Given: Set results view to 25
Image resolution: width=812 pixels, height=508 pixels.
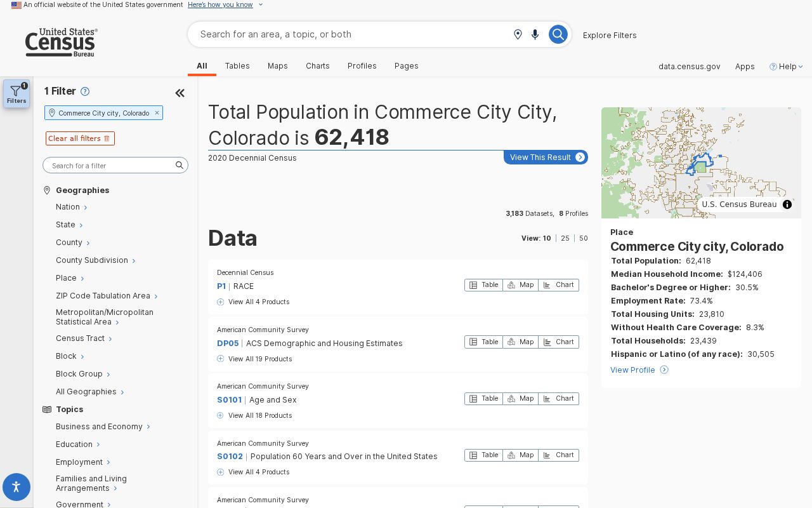Looking at the screenshot, I should (565, 239).
